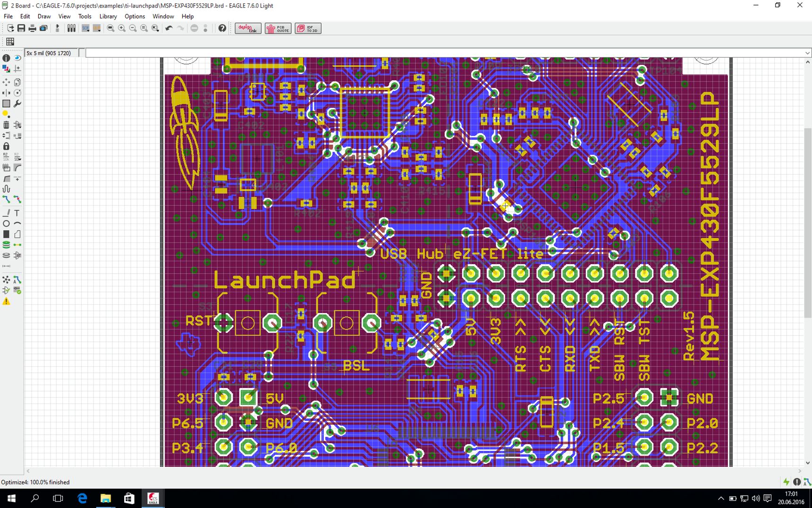Select the Mirror tool
Viewport: 812px width, 508px height.
pos(6,93)
